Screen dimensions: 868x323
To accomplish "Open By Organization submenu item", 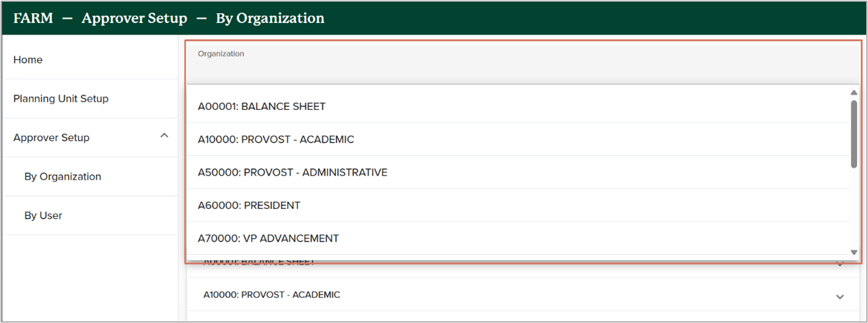I will coord(90,176).
